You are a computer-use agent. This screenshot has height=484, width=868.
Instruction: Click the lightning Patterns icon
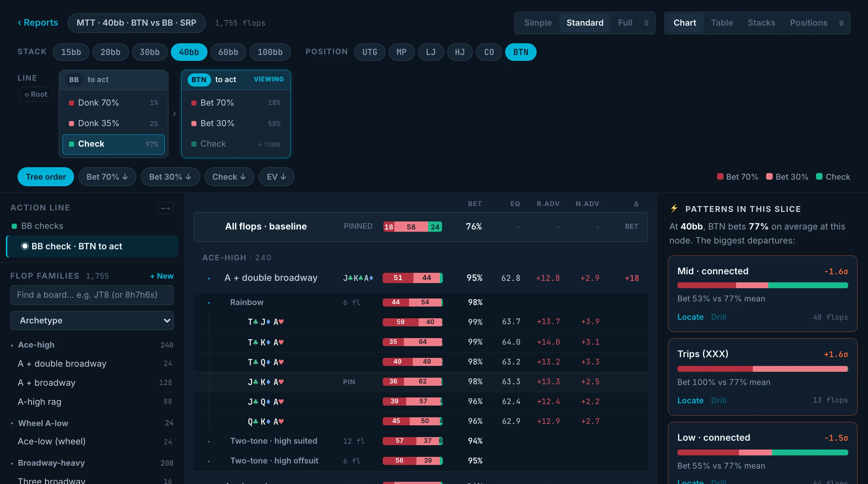(674, 209)
